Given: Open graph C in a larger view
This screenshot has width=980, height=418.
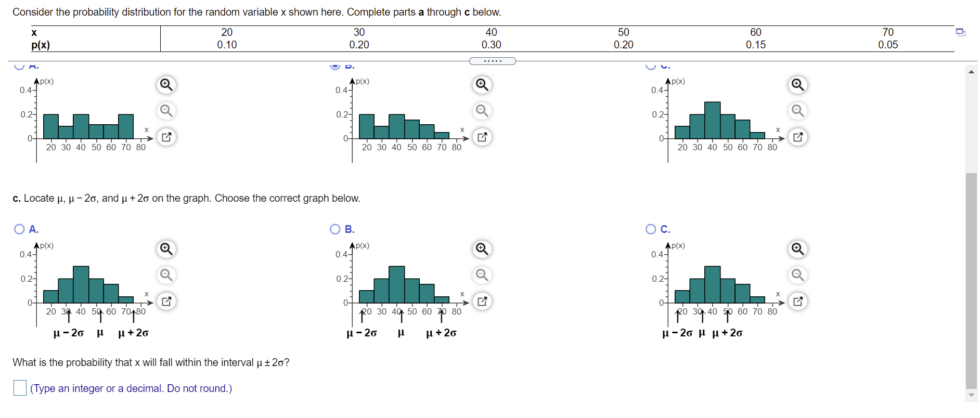Looking at the screenshot, I should click(797, 301).
